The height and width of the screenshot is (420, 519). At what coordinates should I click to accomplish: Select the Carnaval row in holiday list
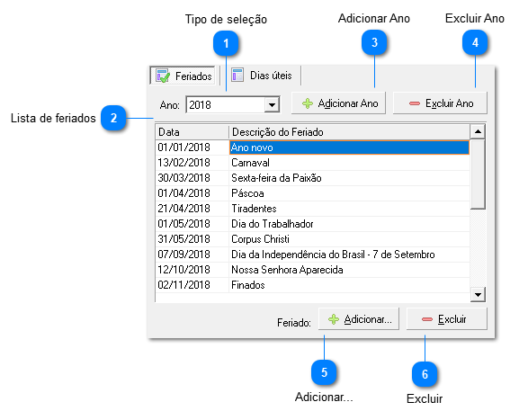coord(312,163)
